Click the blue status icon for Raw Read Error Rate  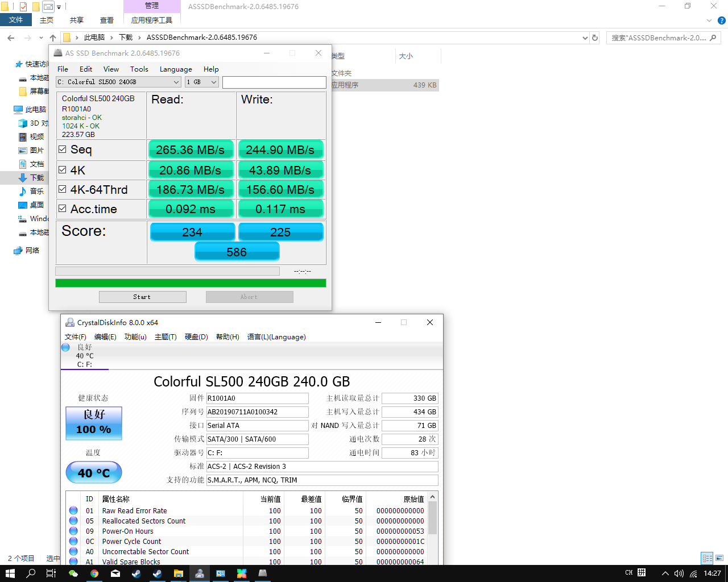tap(73, 510)
